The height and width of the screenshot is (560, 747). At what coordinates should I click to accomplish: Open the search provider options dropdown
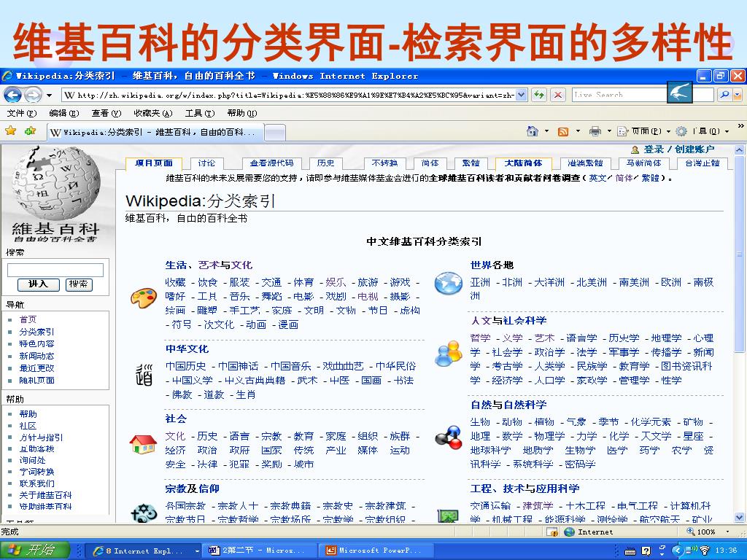tap(738, 95)
